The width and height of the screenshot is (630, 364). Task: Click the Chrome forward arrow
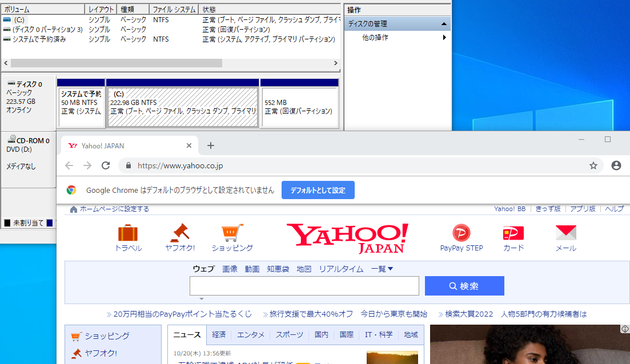pos(87,165)
